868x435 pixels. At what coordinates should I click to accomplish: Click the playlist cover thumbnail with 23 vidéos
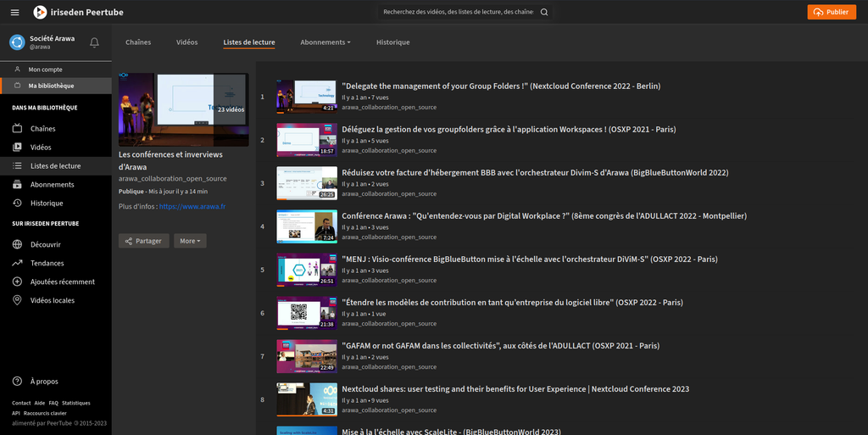[x=183, y=109]
